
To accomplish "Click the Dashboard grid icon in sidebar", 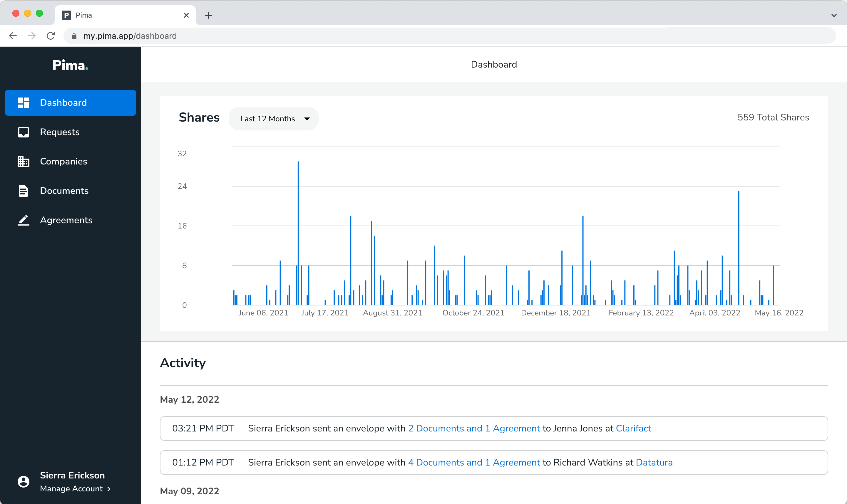I will point(24,103).
